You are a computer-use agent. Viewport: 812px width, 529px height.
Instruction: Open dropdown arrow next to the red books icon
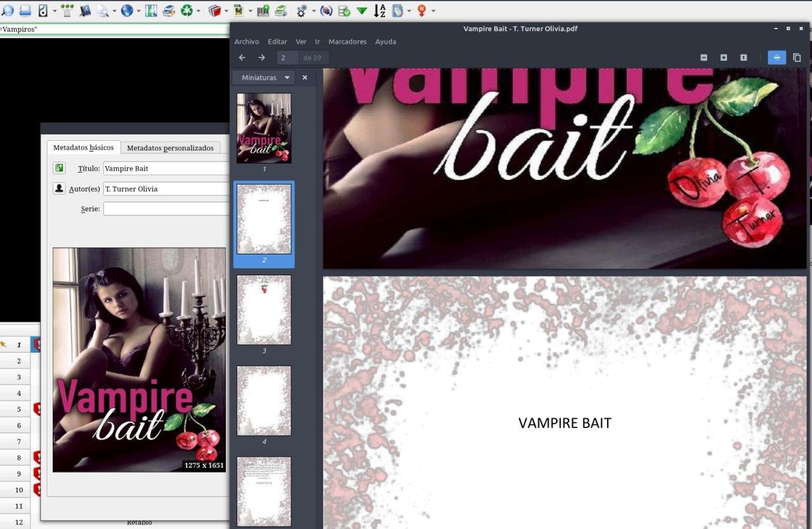pos(226,11)
